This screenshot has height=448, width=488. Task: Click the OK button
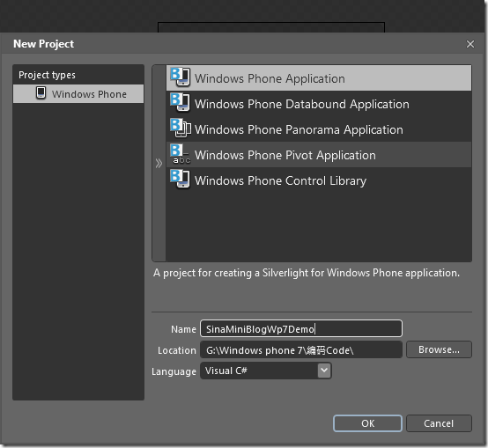[x=367, y=423]
